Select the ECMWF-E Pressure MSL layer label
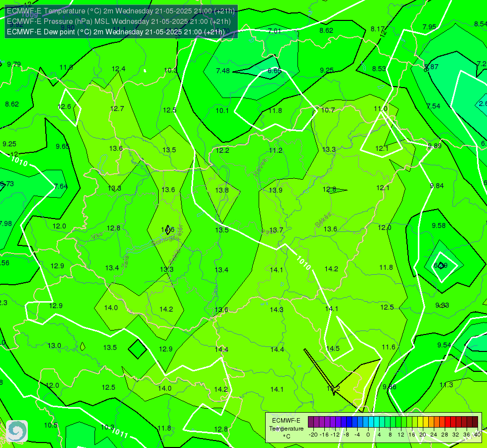The width and height of the screenshot is (487, 448). click(x=119, y=21)
